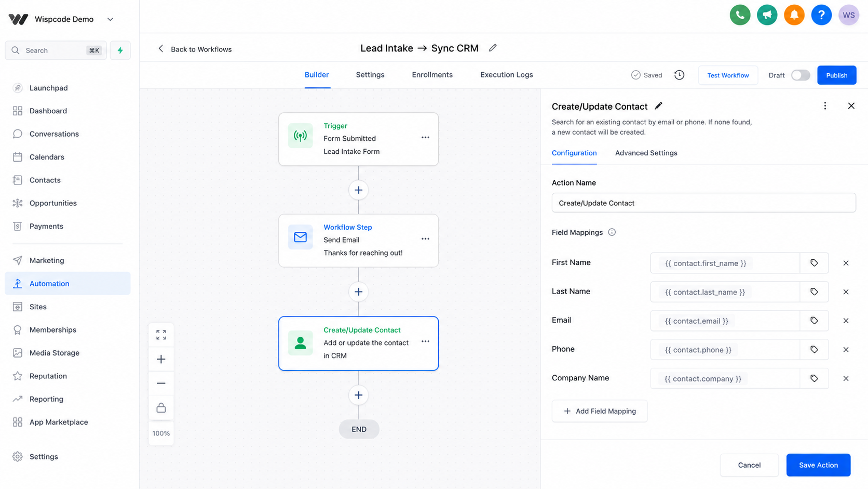The image size is (868, 489).
Task: Remove the Phone field mapping
Action: point(846,350)
